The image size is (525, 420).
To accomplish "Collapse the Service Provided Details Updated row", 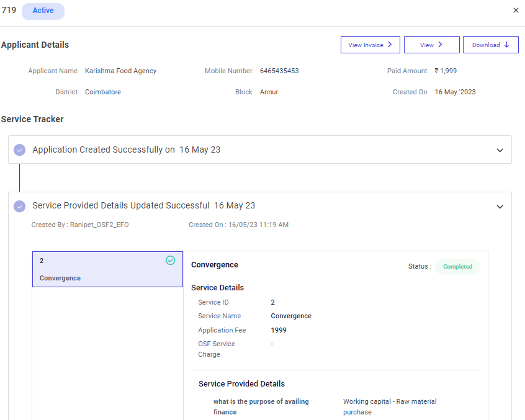I will coord(500,207).
